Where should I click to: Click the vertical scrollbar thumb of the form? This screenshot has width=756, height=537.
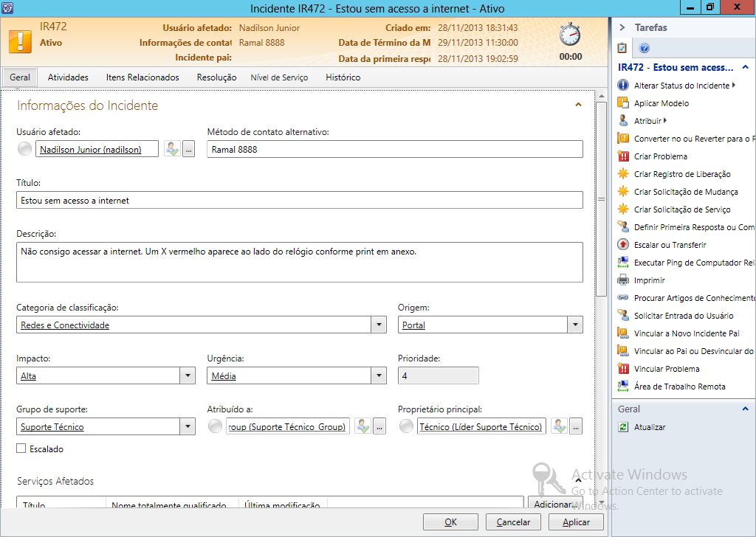pyautogui.click(x=601, y=199)
